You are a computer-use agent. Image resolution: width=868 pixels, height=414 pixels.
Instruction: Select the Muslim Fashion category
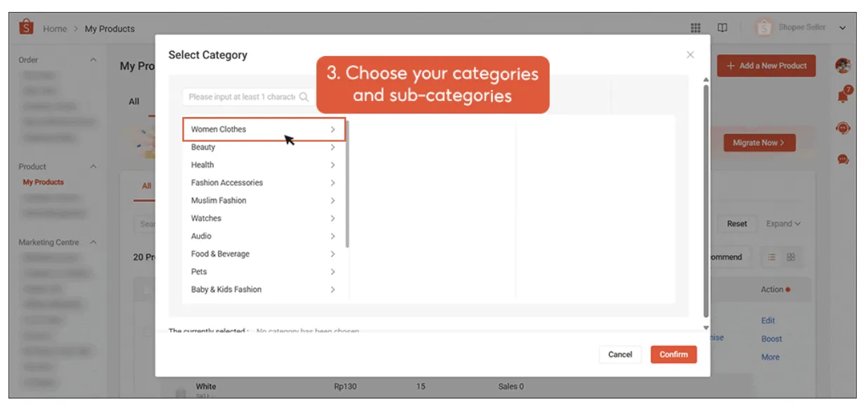219,201
